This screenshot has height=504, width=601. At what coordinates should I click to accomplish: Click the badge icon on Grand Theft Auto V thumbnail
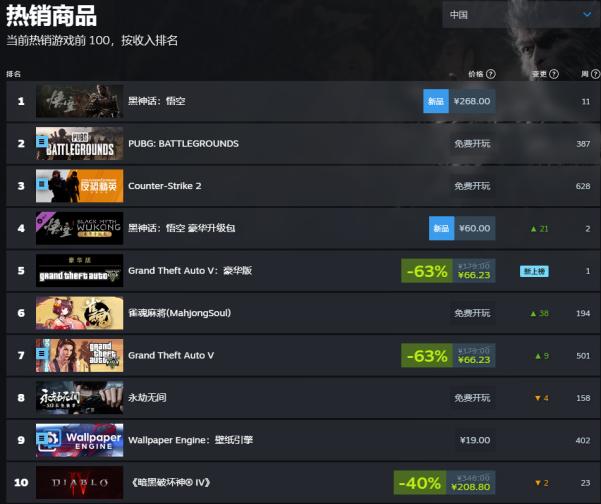pyautogui.click(x=42, y=353)
